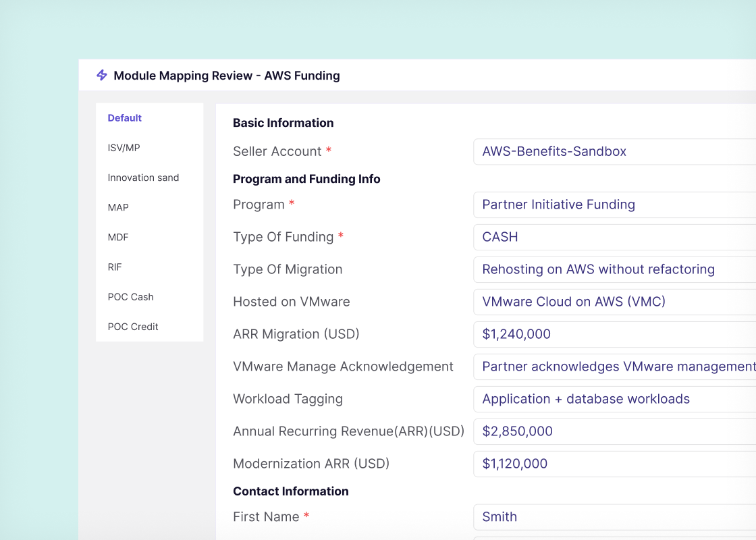Viewport: 756px width, 540px height.
Task: Open the ISV/MP mapping tab
Action: pyautogui.click(x=124, y=148)
